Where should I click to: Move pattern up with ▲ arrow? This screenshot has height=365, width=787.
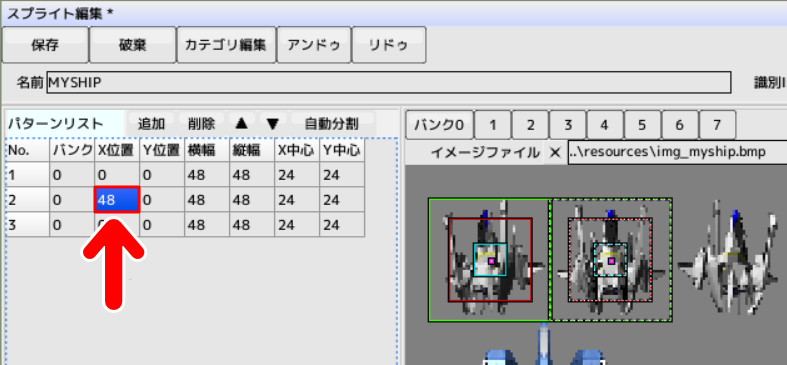coord(241,123)
